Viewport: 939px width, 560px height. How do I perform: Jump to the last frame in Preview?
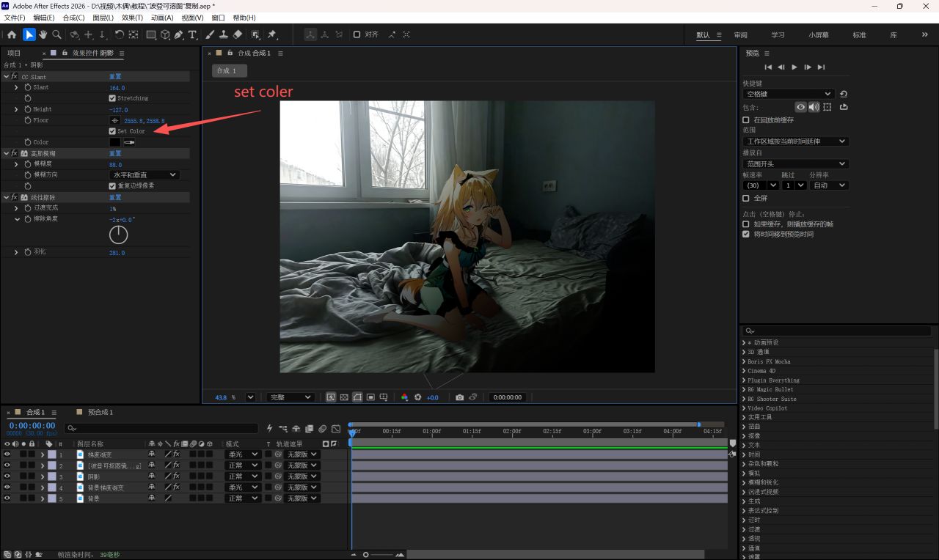click(x=821, y=67)
